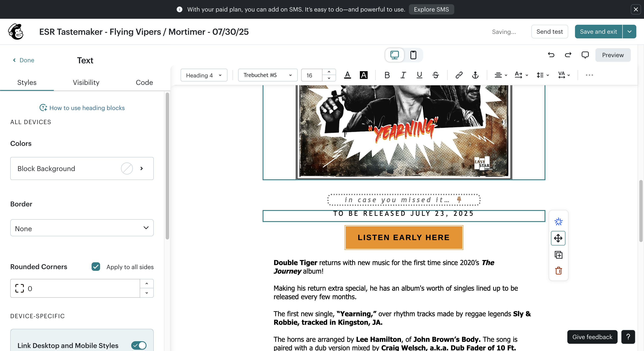This screenshot has width=644, height=351.
Task: Switch to mobile preview mode
Action: pyautogui.click(x=413, y=55)
